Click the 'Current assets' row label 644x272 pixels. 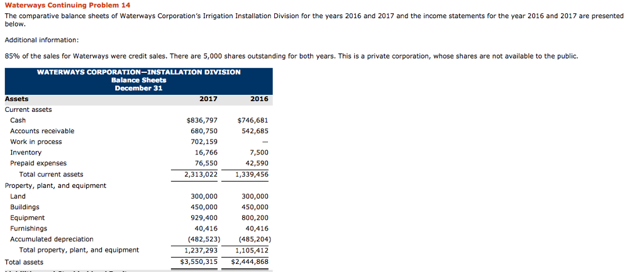(x=28, y=109)
